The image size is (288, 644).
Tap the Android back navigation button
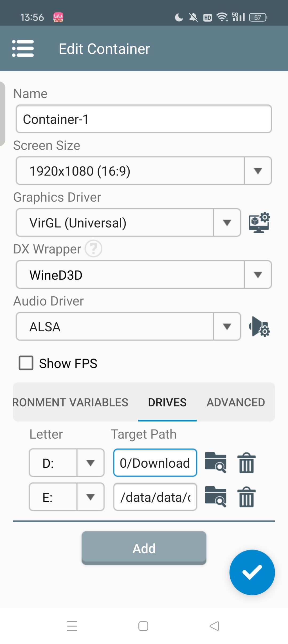point(214,626)
